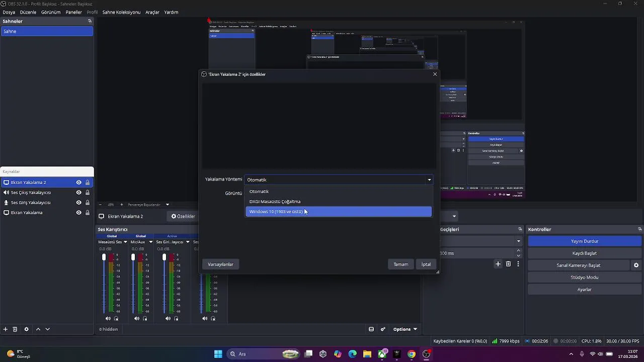Select the Windows 10 (1903 ve üstü) capture option
This screenshot has height=362, width=644.
339,212
